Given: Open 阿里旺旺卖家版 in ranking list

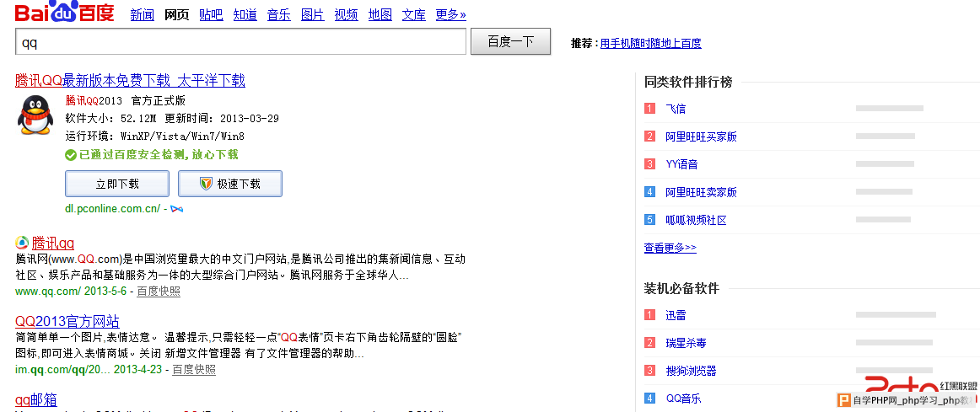Looking at the screenshot, I should coord(701,192).
